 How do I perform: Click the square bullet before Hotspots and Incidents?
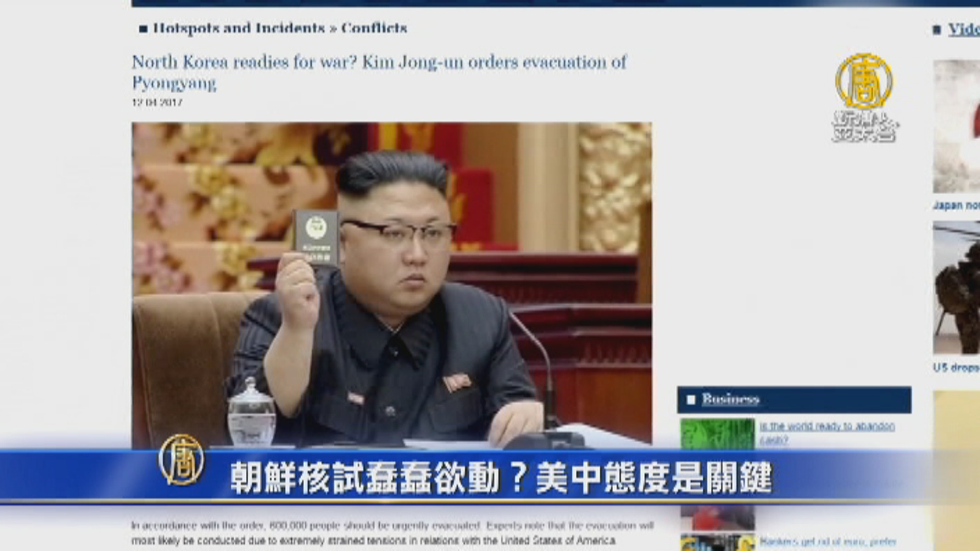143,29
